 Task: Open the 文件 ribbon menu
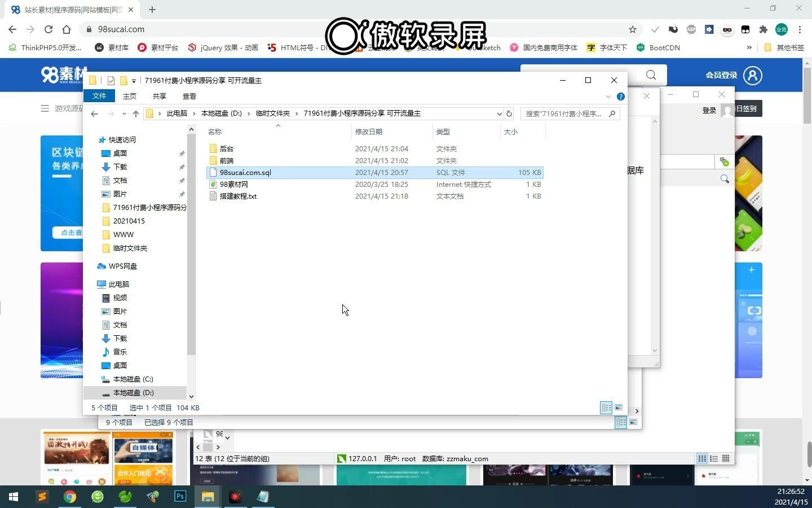[99, 96]
